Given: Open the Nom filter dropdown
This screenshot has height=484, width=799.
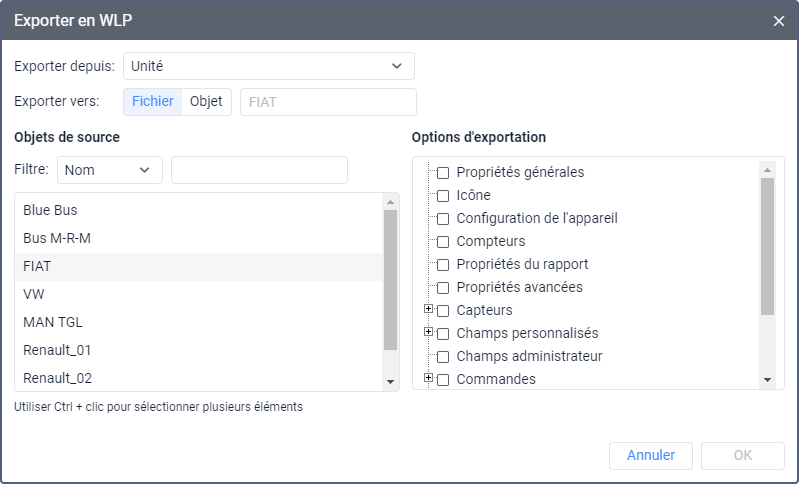Looking at the screenshot, I should pyautogui.click(x=110, y=170).
